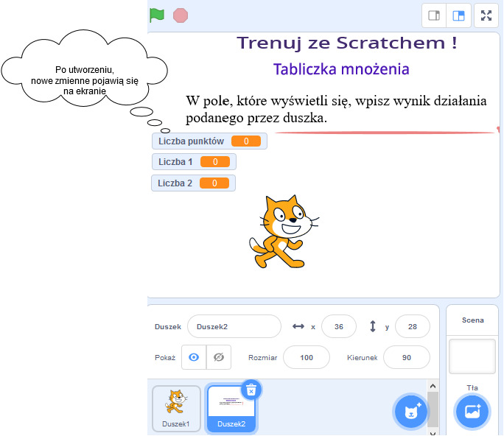Select the Duszek2 sprite thumbnail
Viewport: 504px width, 436px height.
coord(231,408)
